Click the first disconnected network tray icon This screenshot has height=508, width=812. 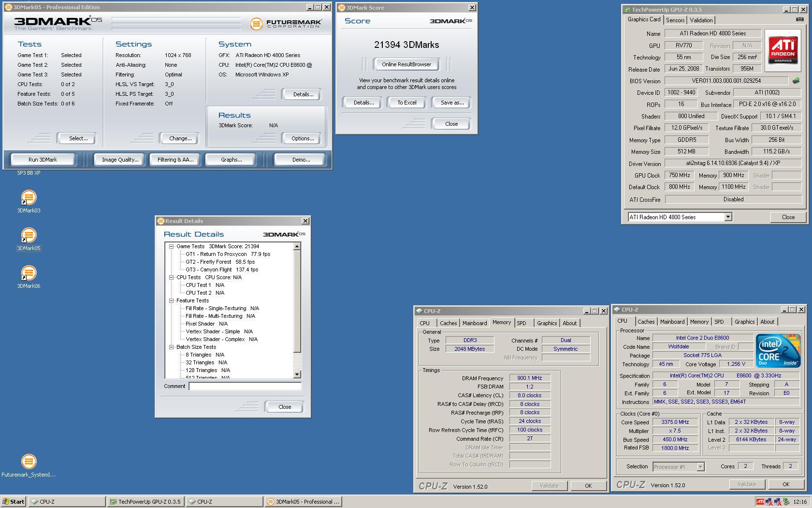point(769,502)
